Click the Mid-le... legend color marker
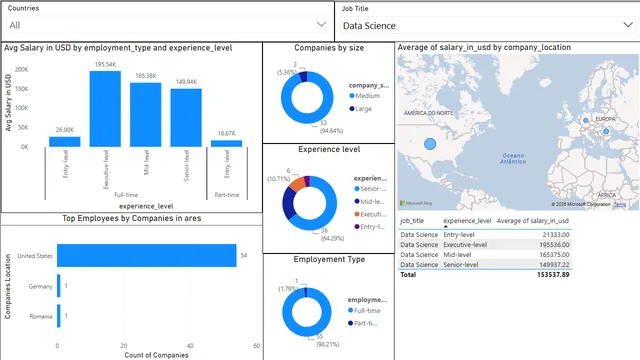This screenshot has height=360, width=640. pos(357,201)
